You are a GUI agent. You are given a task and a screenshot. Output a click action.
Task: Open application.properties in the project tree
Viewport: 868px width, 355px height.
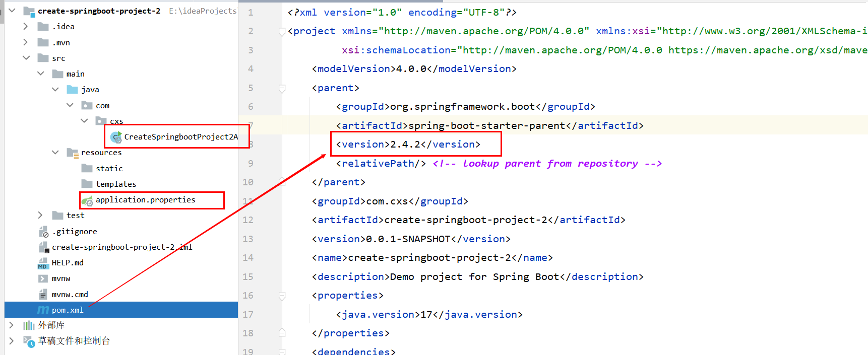coord(146,200)
